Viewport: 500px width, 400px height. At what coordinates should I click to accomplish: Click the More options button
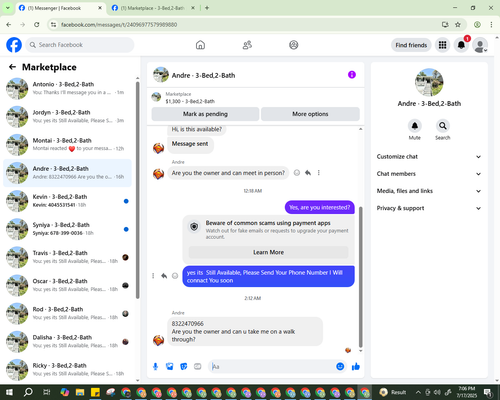coord(310,114)
